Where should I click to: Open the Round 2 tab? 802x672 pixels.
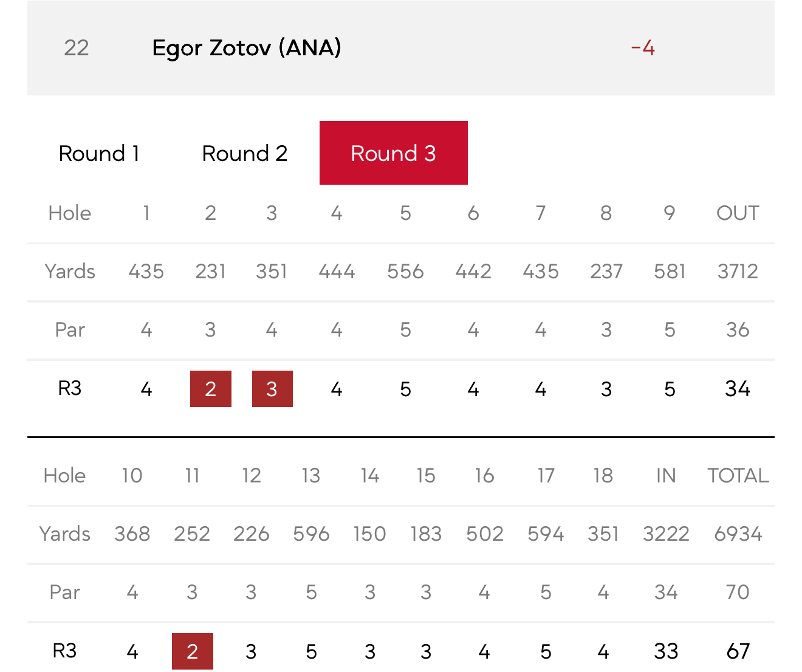244,153
